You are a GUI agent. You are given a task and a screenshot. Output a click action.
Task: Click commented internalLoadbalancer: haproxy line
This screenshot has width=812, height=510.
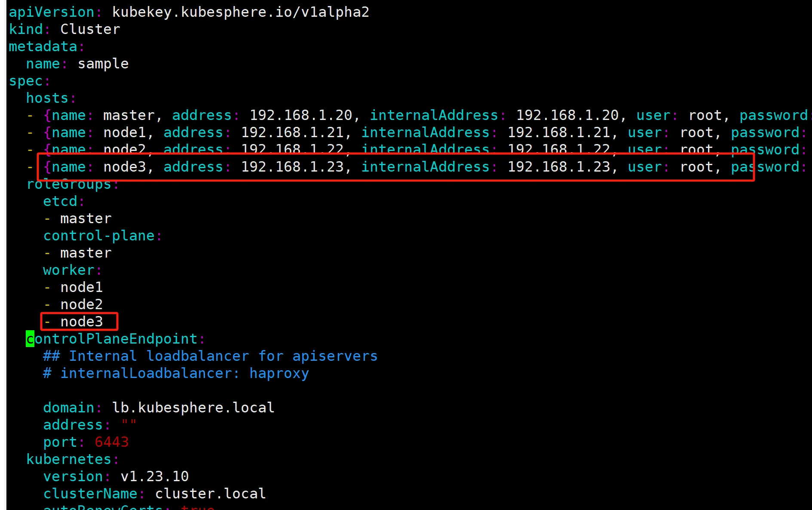tap(176, 373)
